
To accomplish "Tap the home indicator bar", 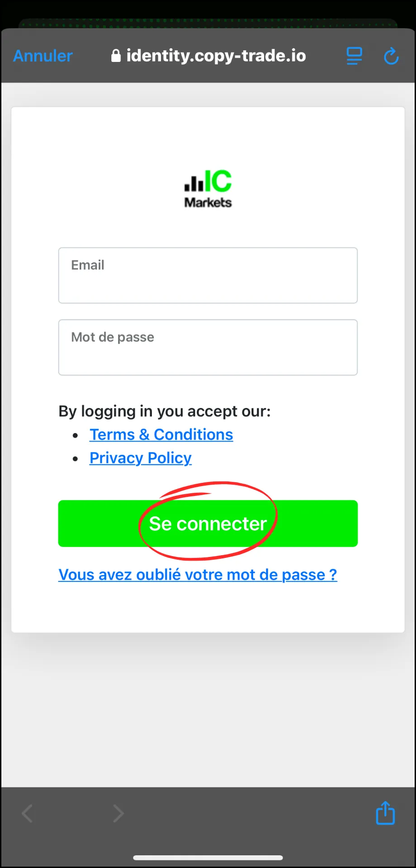I will tap(208, 858).
